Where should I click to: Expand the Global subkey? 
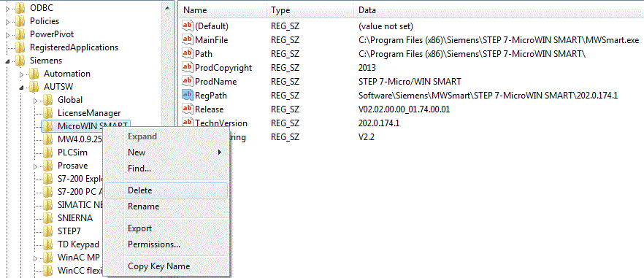click(x=35, y=100)
